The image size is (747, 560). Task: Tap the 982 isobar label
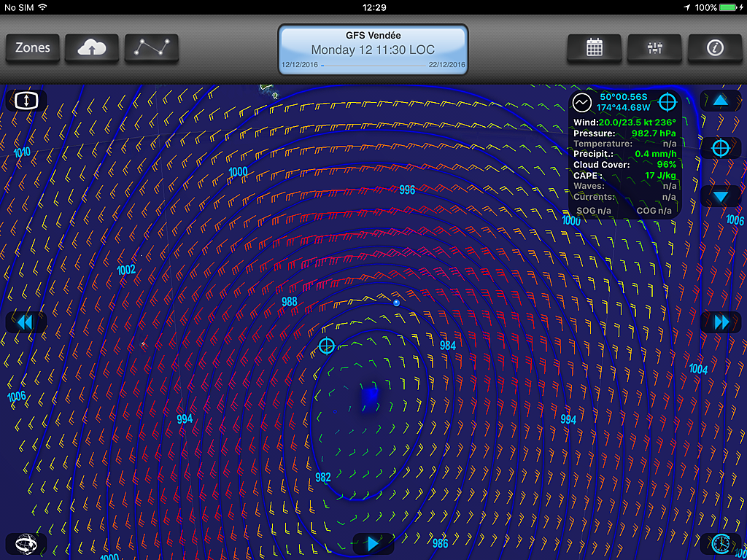click(x=323, y=478)
